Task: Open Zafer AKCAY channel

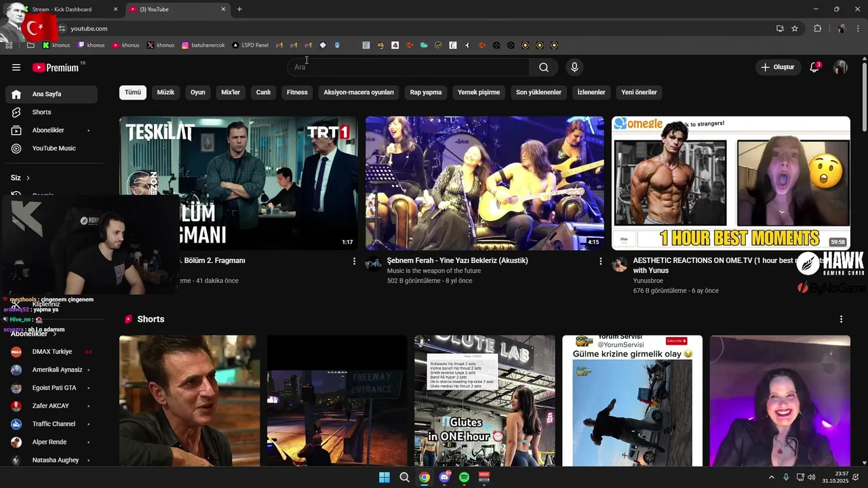Action: [x=52, y=406]
